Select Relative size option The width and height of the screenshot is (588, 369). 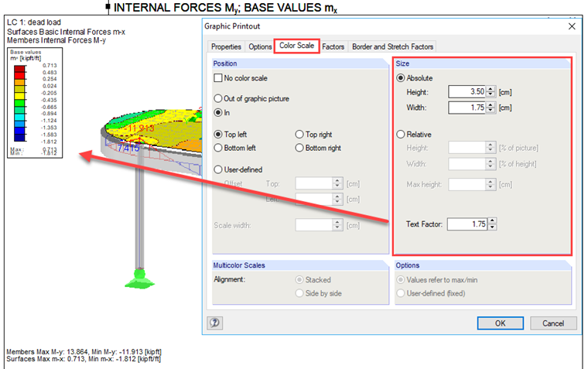click(401, 135)
